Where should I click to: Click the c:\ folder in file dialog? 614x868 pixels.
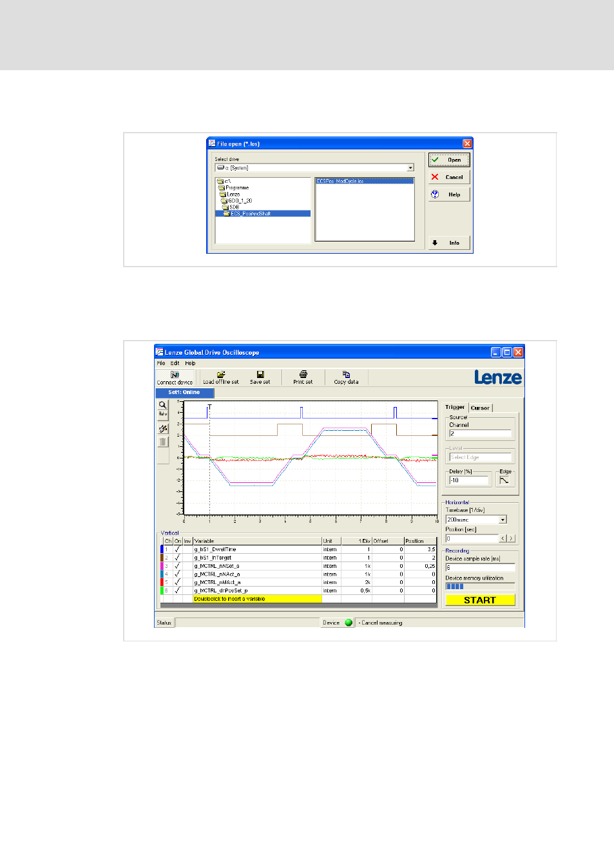point(224,181)
